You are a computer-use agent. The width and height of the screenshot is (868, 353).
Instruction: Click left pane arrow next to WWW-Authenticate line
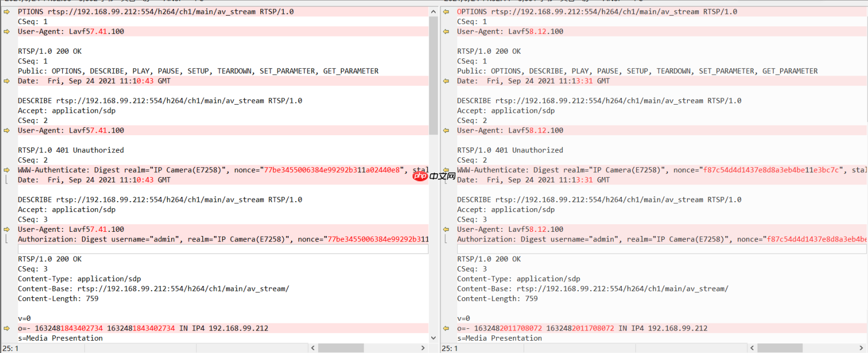tap(6, 170)
